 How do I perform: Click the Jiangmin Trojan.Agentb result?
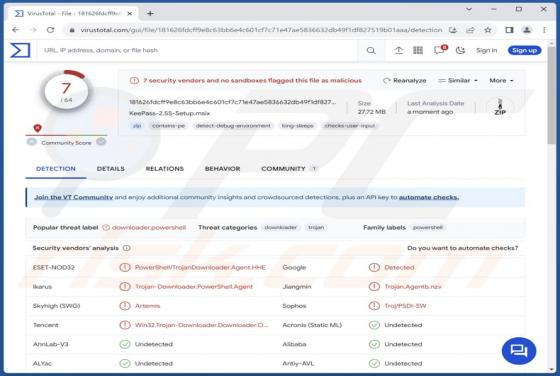413,287
